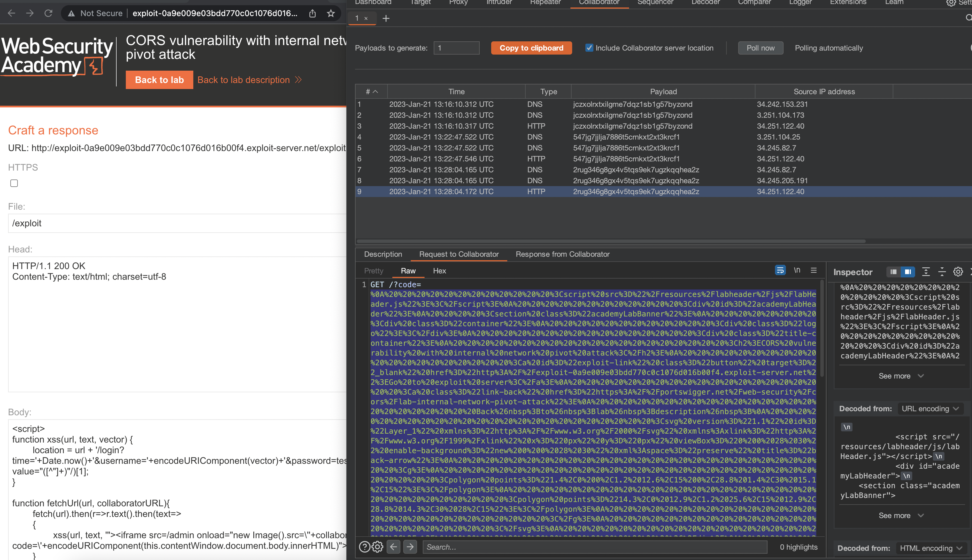This screenshot has width=972, height=560.
Task: Click the browser reload icon
Action: pyautogui.click(x=49, y=13)
